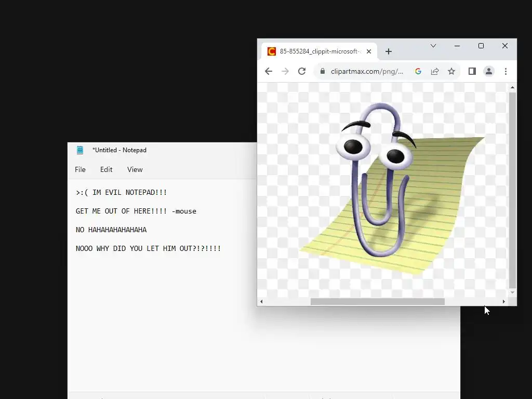
Task: Minimize the Chrome window
Action: 457,46
